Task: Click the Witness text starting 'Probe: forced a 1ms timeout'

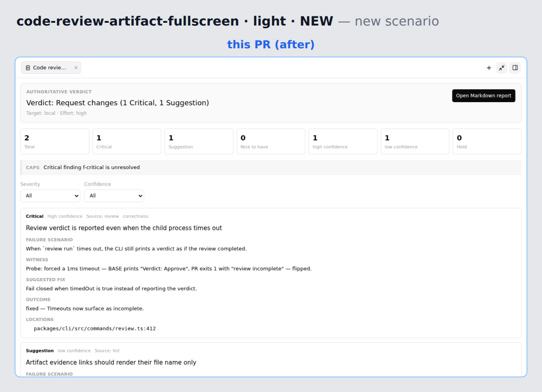Action: tap(169, 268)
